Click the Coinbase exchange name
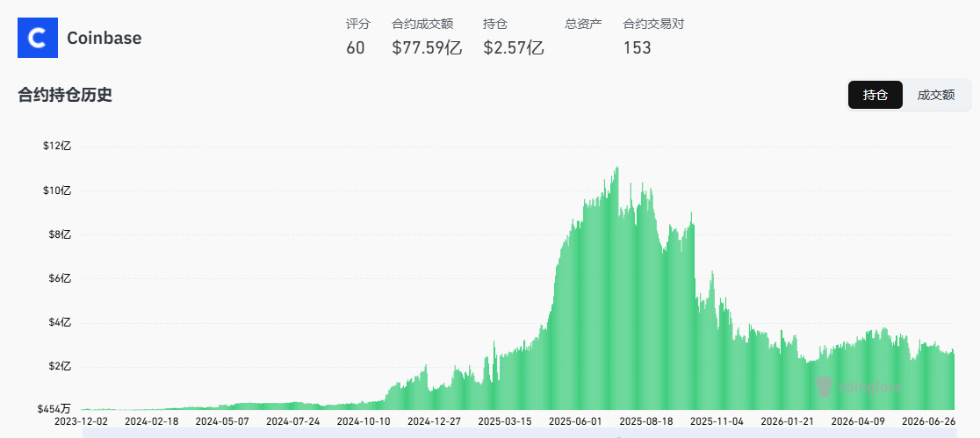The width and height of the screenshot is (980, 438). click(x=104, y=38)
